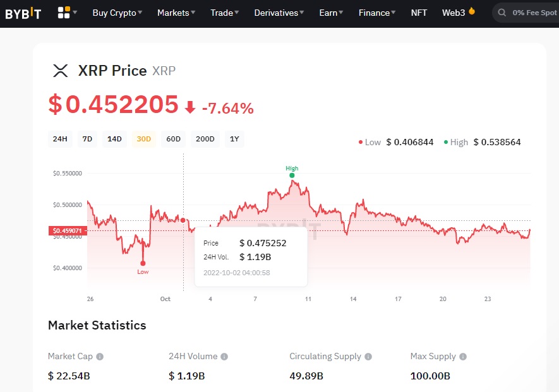Image resolution: width=559 pixels, height=392 pixels.
Task: Open the Markets dropdown menu
Action: click(176, 13)
